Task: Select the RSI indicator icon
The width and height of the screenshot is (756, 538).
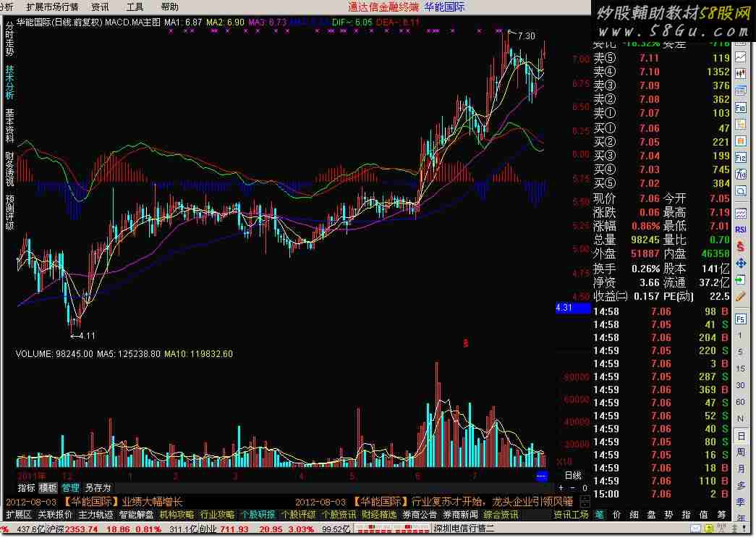Action: [741, 230]
